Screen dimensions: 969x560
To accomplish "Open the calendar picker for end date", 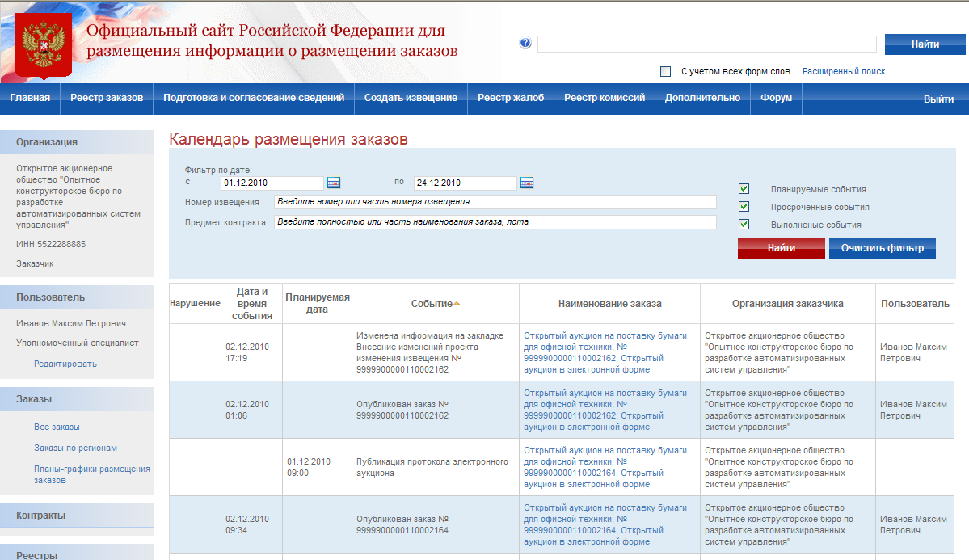I will tap(526, 183).
